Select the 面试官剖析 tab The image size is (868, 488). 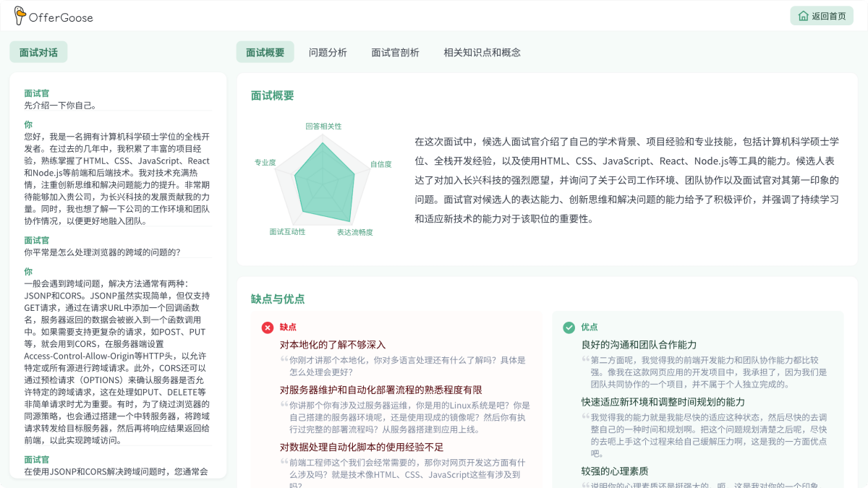pyautogui.click(x=395, y=52)
